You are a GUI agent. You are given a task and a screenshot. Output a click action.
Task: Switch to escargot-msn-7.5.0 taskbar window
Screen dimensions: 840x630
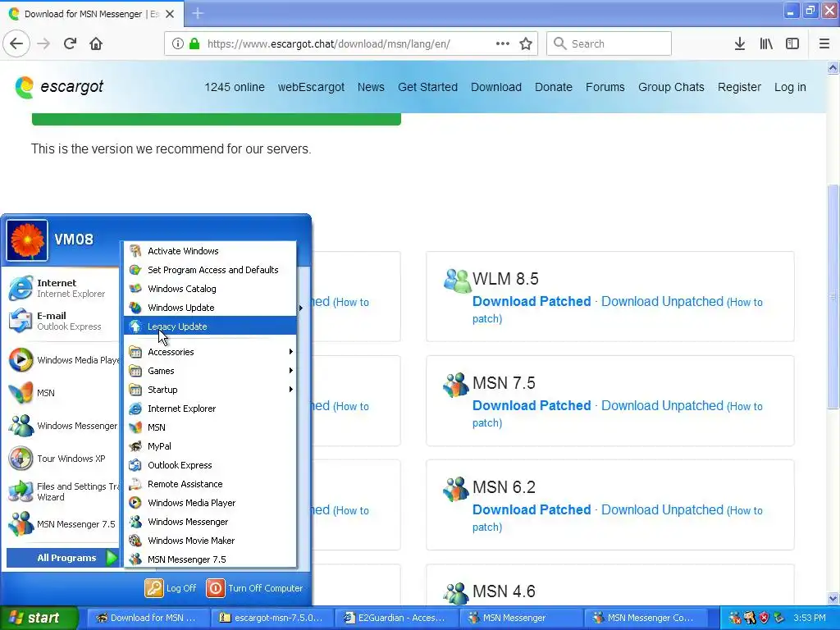pyautogui.click(x=272, y=618)
